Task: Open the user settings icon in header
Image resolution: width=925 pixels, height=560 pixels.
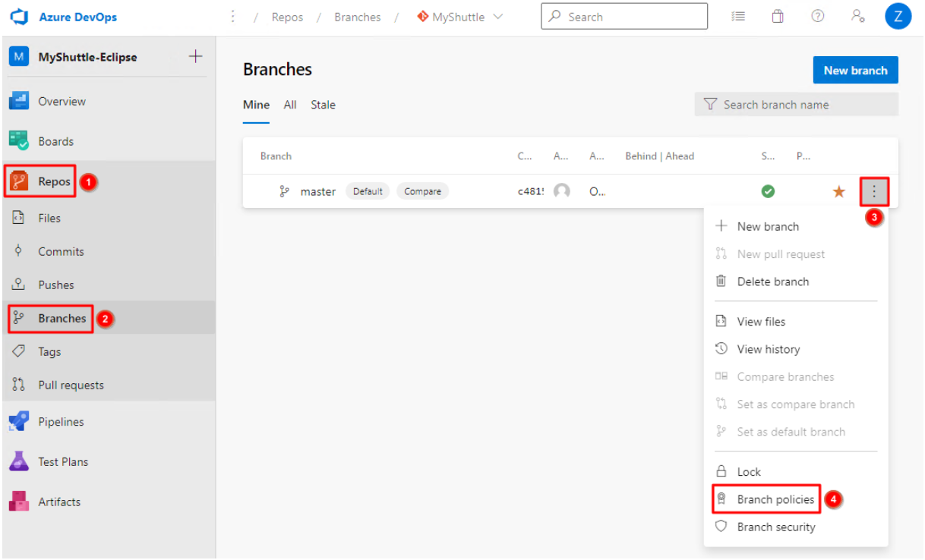Action: [858, 17]
